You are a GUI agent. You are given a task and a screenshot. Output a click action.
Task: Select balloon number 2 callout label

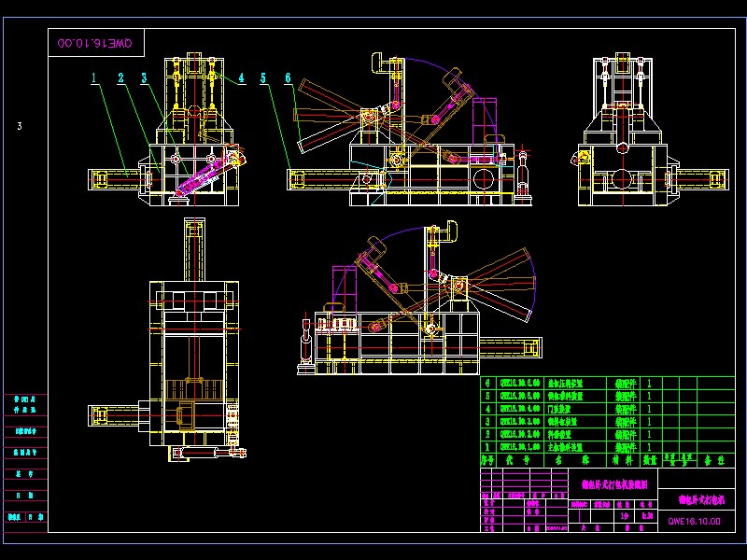120,77
